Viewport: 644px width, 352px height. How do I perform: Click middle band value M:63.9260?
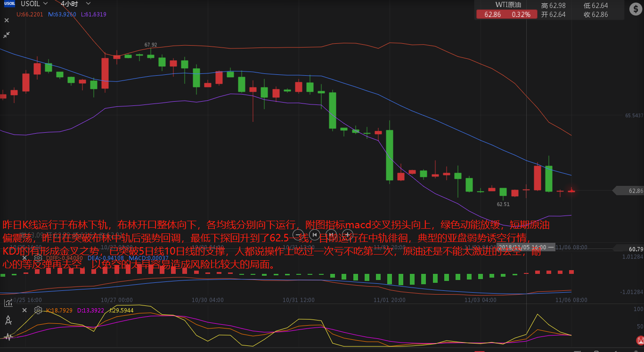(x=62, y=15)
